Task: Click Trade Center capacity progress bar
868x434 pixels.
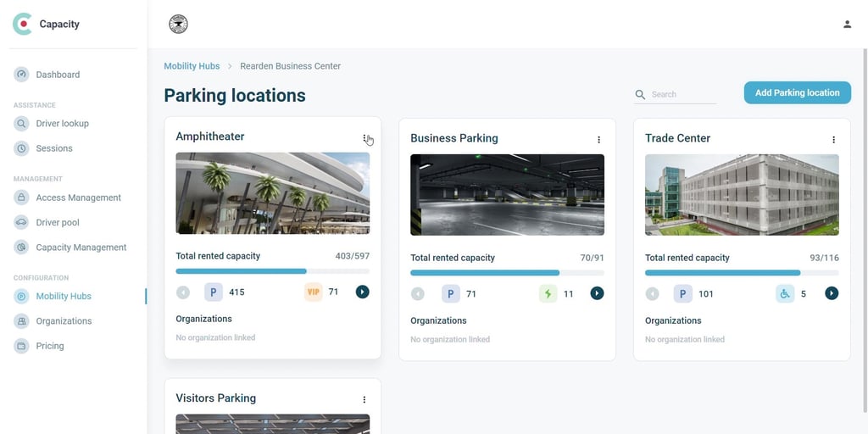Action: tap(742, 273)
